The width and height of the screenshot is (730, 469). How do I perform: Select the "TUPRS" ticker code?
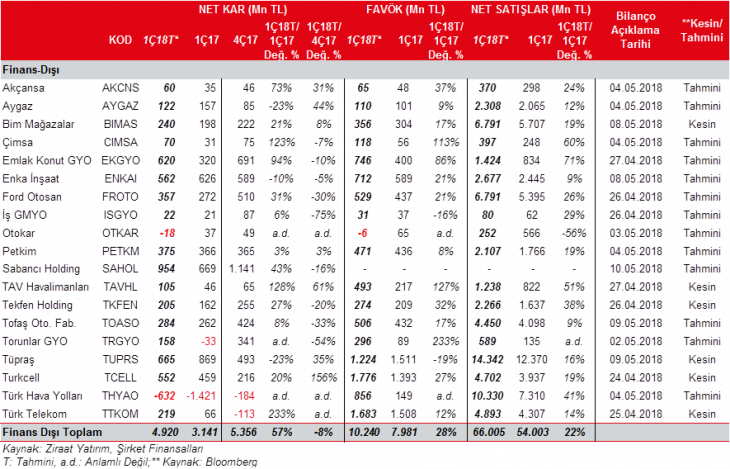click(x=121, y=360)
